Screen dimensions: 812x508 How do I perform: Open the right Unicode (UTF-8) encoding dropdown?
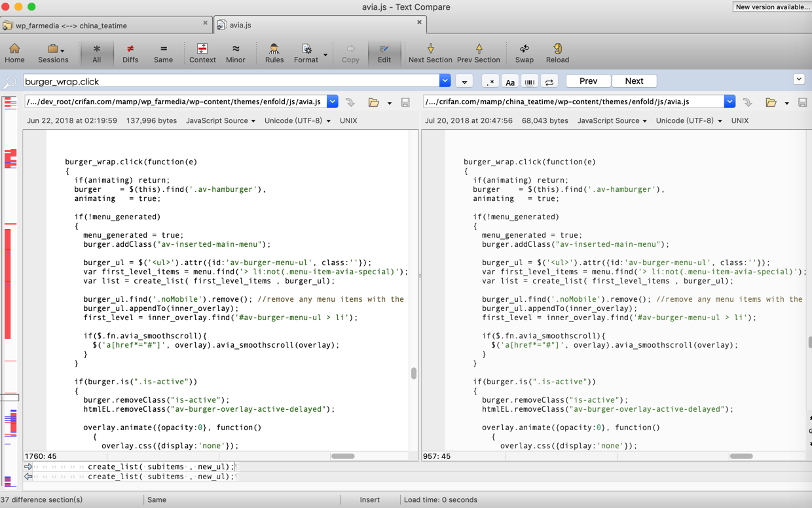click(x=690, y=121)
